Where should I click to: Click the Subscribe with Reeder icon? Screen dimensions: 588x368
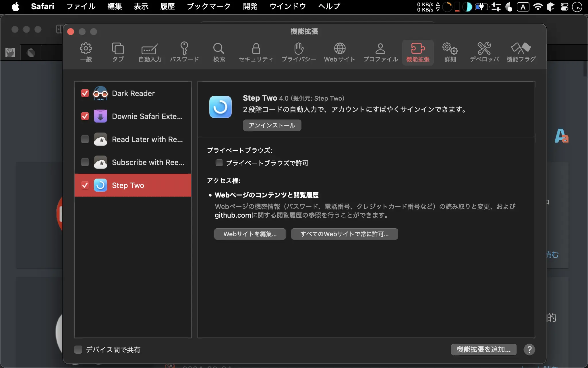(100, 162)
